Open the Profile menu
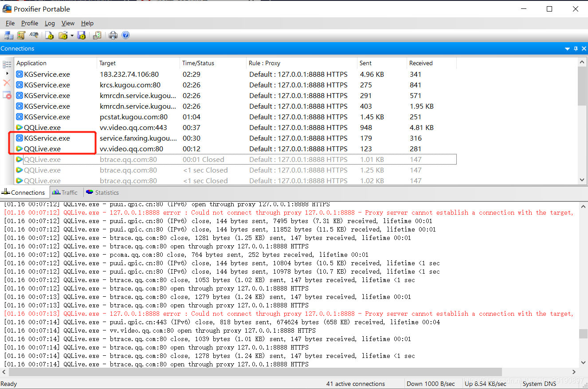This screenshot has height=389, width=588. (30, 23)
